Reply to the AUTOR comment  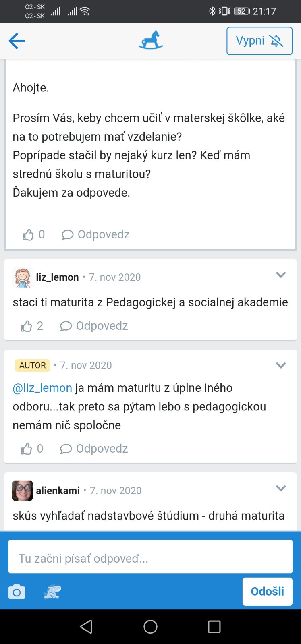click(x=94, y=449)
